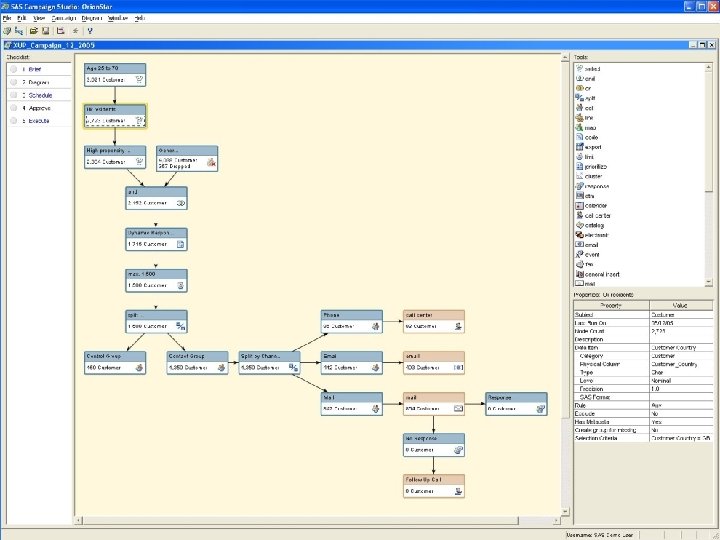Select the 'Age 25 to 70' diagram node
The height and width of the screenshot is (540, 720).
pos(115,74)
